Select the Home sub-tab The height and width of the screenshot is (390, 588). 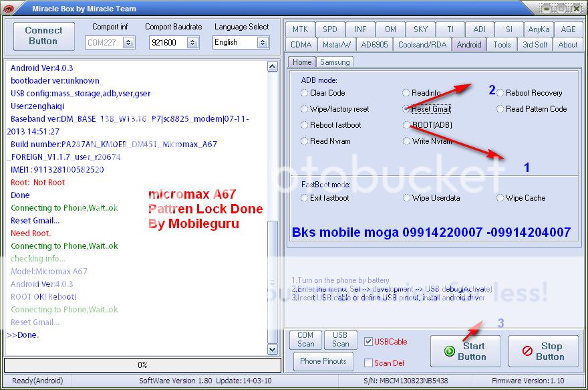(x=302, y=62)
